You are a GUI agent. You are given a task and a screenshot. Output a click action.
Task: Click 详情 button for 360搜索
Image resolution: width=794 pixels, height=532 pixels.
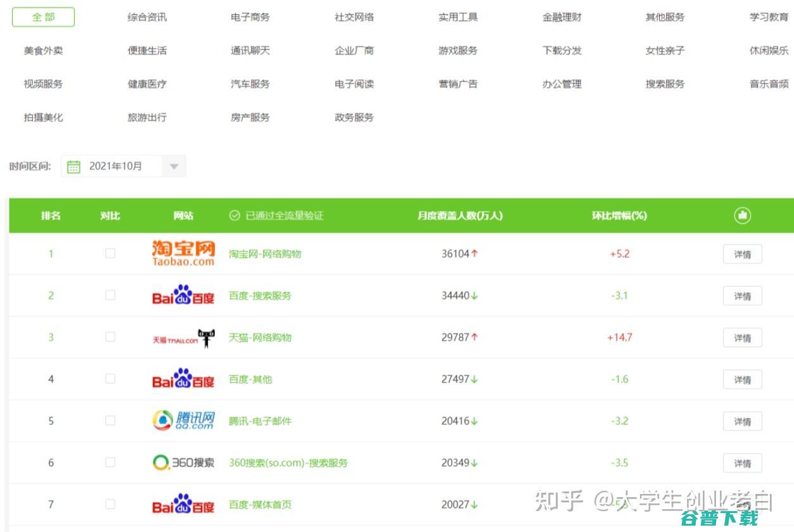coord(741,463)
